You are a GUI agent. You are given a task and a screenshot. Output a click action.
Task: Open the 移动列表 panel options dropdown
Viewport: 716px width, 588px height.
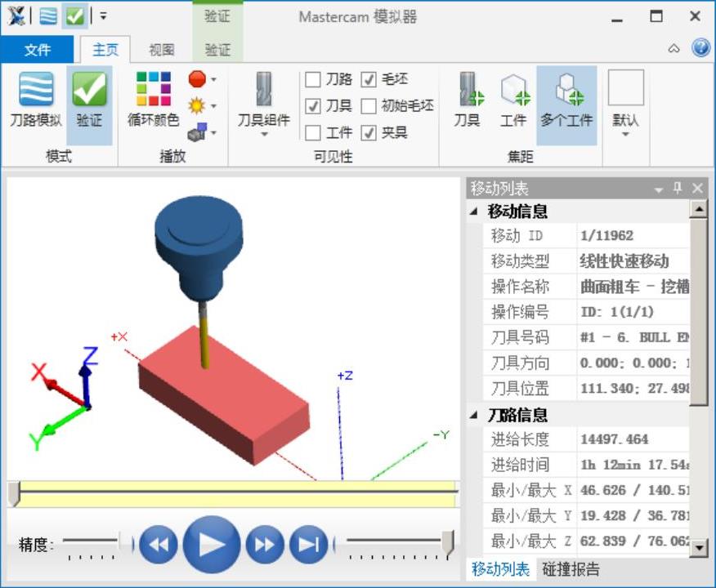[659, 189]
